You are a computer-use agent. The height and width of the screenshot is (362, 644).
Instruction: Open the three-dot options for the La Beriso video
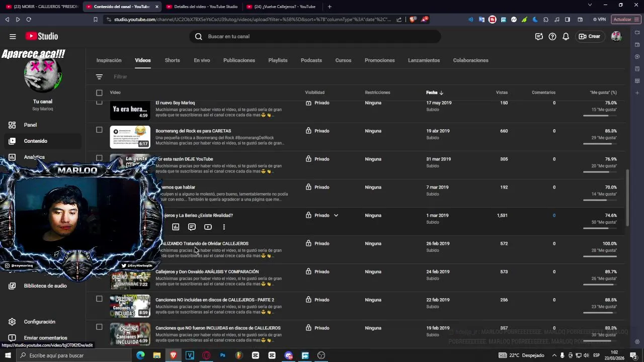pos(224,227)
